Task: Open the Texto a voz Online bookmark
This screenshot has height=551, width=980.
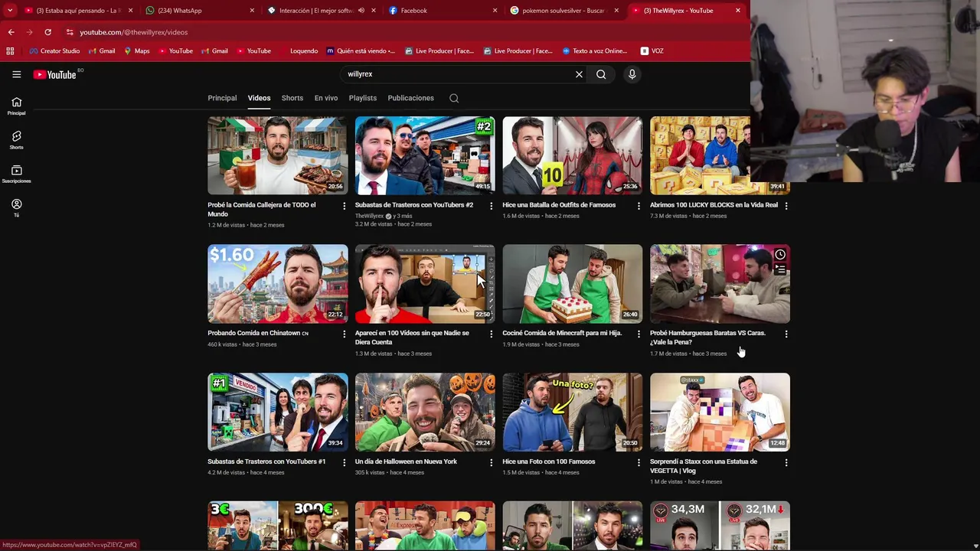Action: tap(594, 51)
